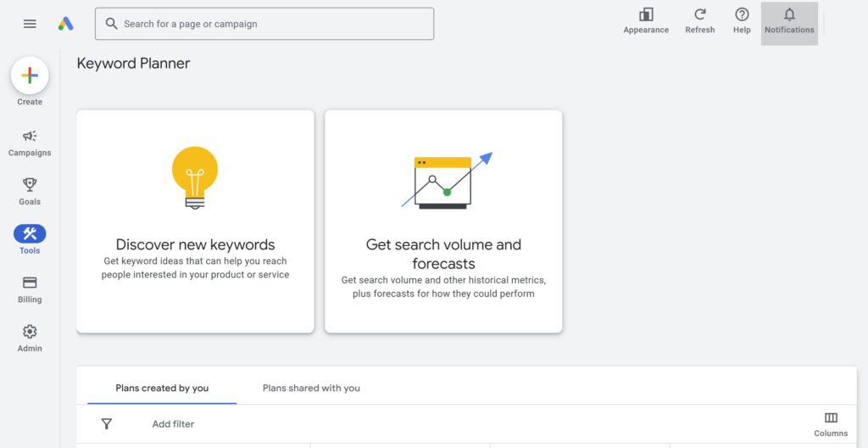Focus the page or campaign search field

[x=264, y=24]
